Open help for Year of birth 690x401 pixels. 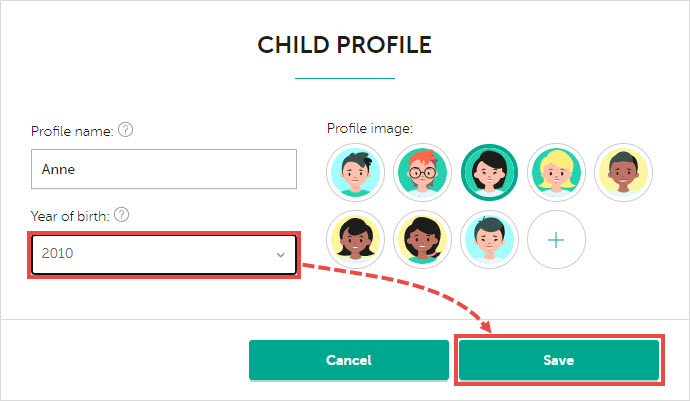(x=121, y=215)
